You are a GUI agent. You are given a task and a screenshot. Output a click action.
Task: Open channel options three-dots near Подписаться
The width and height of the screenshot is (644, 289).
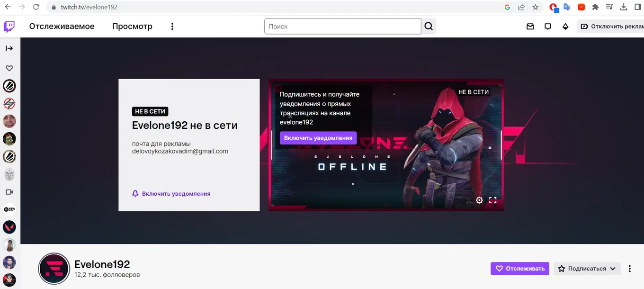tap(629, 269)
